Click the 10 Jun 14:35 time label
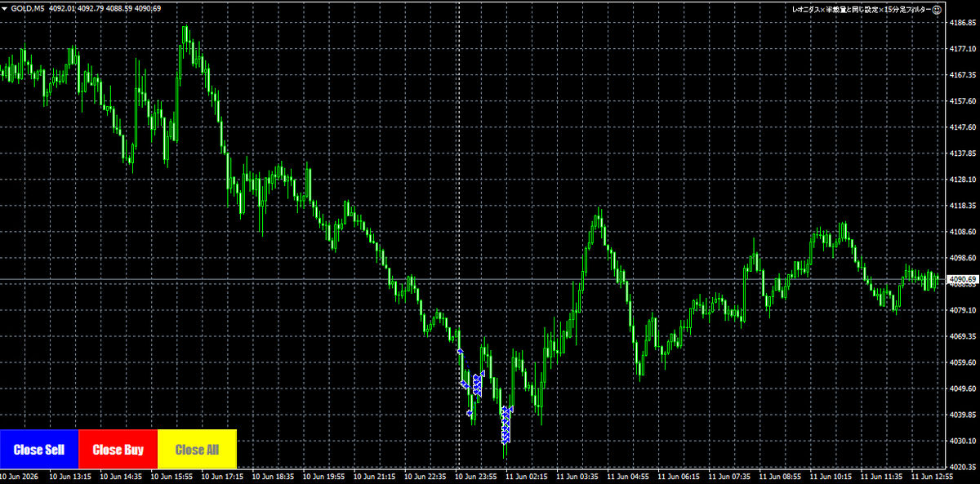 121,477
